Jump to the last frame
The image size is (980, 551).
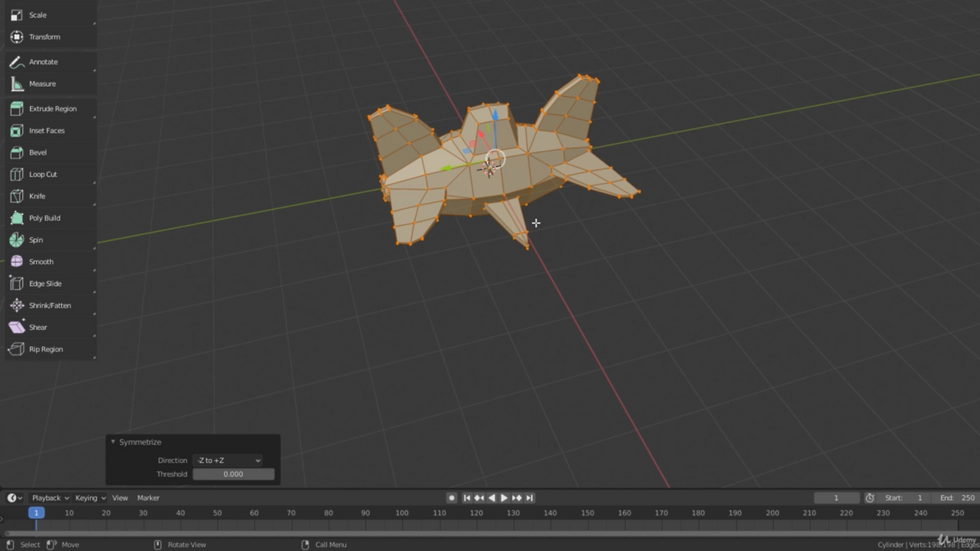pyautogui.click(x=529, y=497)
